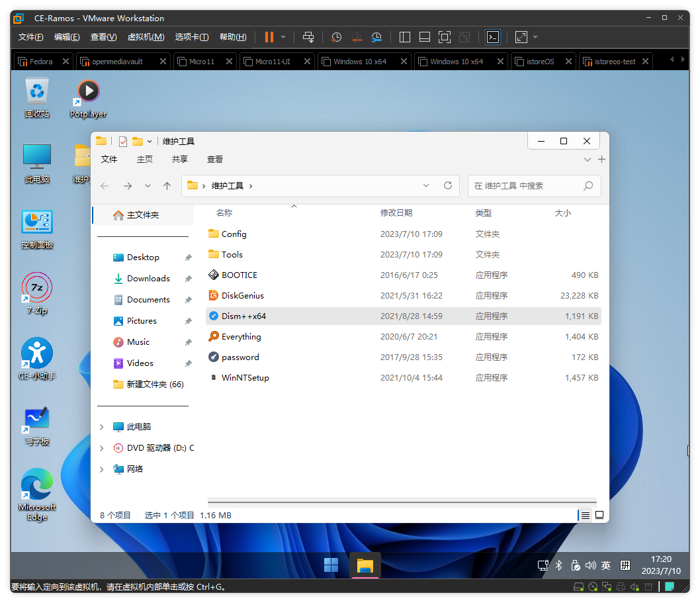This screenshot has height=603, width=700.
Task: Open the snapshot manager icon
Action: click(x=376, y=37)
